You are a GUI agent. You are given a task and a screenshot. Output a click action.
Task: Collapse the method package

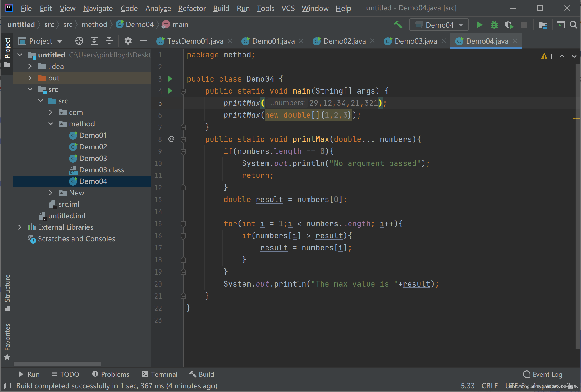point(51,124)
